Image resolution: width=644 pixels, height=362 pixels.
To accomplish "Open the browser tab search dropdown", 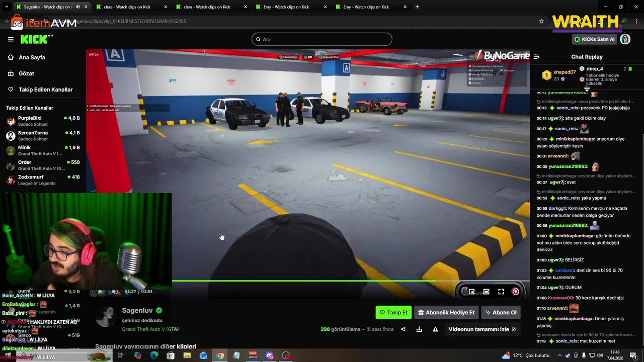I will pos(7,7).
